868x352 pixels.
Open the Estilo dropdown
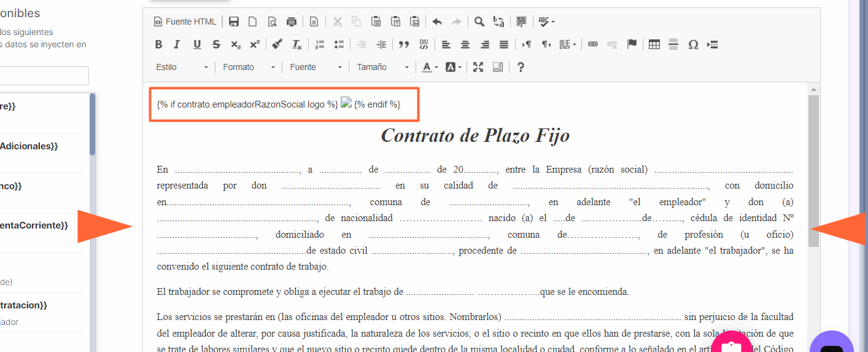click(182, 67)
